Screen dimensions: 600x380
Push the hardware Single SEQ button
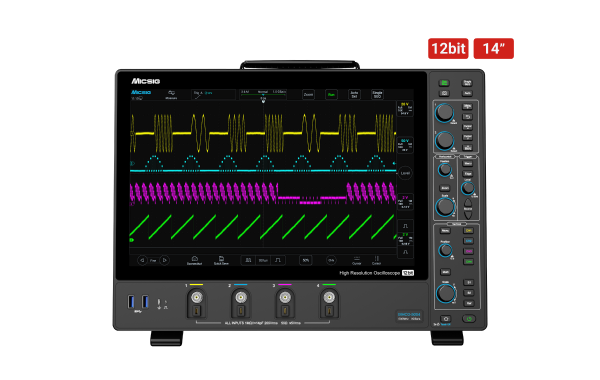coord(467,83)
